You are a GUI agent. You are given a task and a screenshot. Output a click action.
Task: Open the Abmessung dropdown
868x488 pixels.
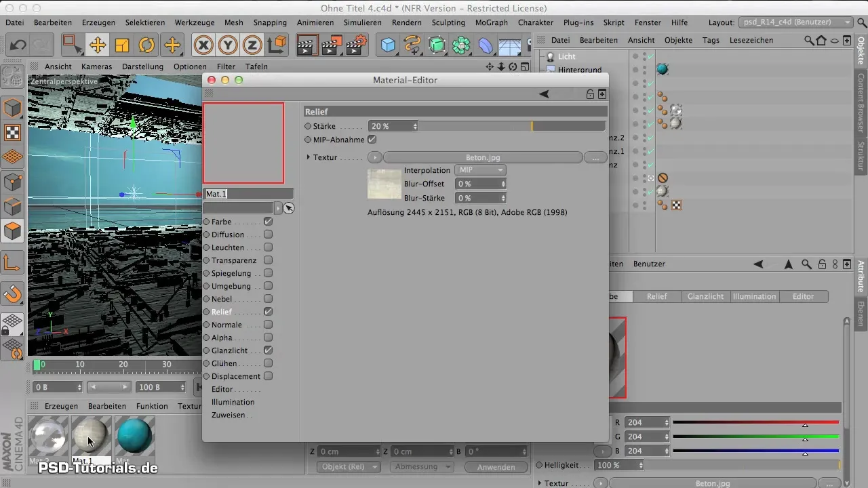click(421, 467)
